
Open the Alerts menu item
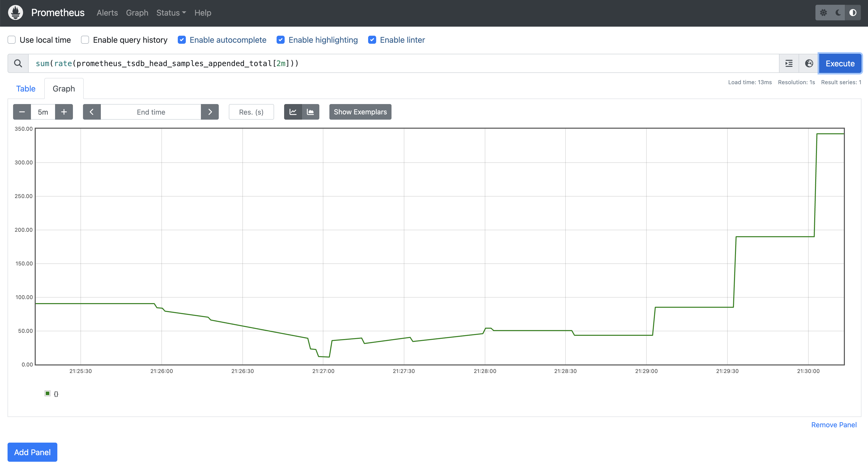click(x=107, y=13)
